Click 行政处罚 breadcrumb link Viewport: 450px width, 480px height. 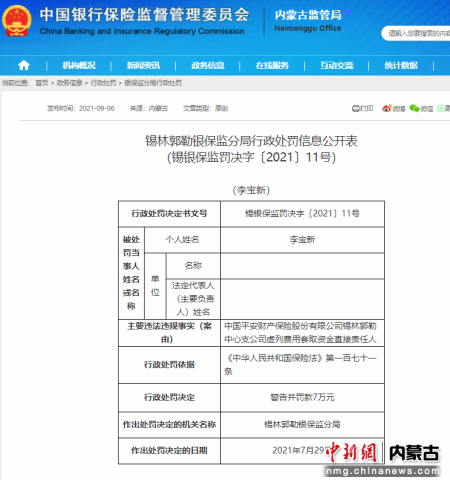pos(103,83)
